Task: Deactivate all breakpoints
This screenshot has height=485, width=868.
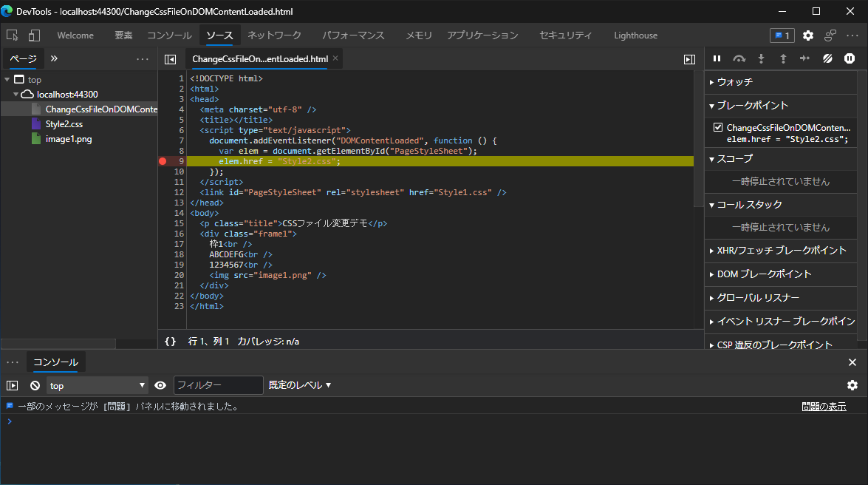Action: (827, 58)
